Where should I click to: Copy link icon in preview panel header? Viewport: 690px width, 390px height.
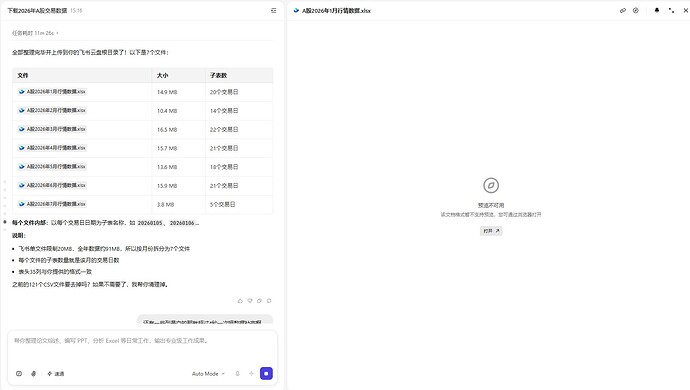pyautogui.click(x=623, y=11)
